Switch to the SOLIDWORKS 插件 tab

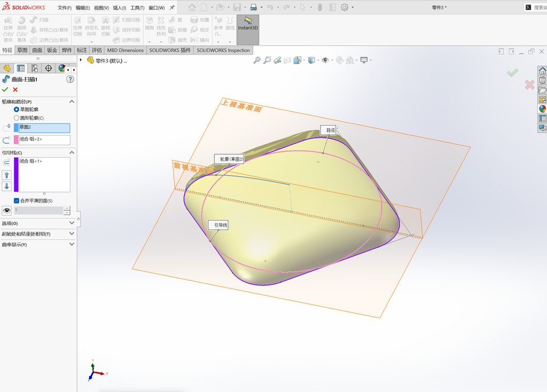pyautogui.click(x=170, y=50)
